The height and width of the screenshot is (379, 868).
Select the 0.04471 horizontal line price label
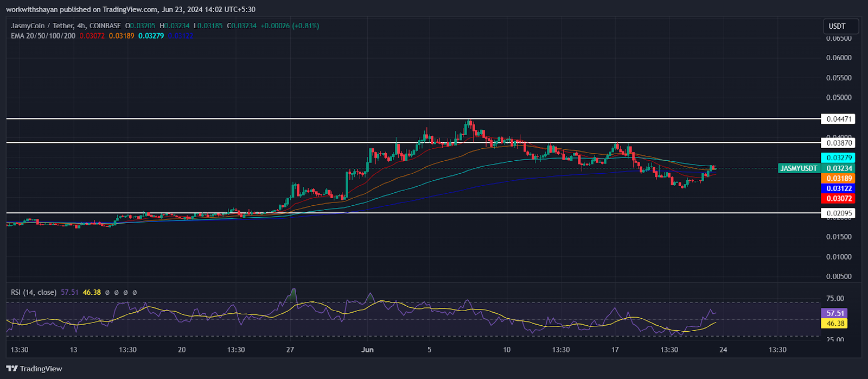point(839,119)
